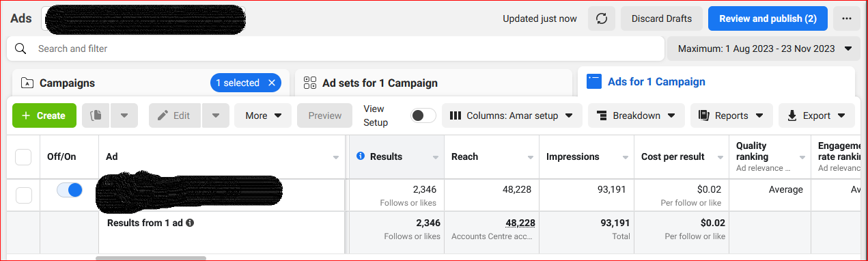This screenshot has width=868, height=261.
Task: Click the Discard Drafts button
Action: [661, 18]
